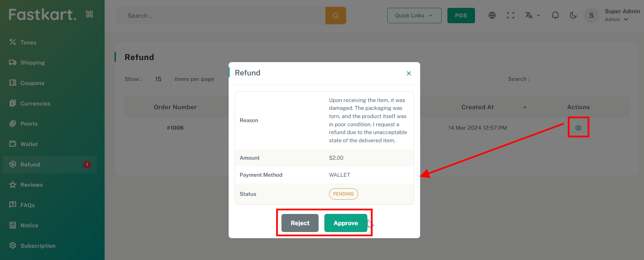
Task: Click the POS button
Action: tap(461, 16)
